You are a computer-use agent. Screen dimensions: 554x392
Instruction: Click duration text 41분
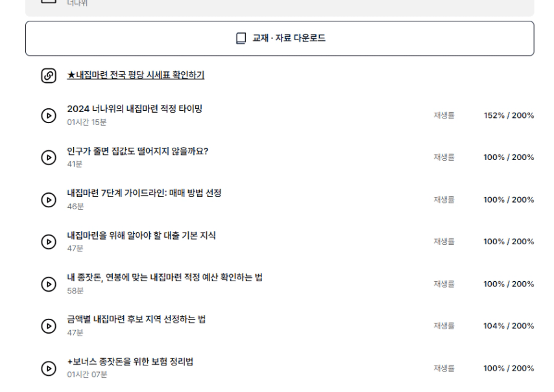[75, 164]
